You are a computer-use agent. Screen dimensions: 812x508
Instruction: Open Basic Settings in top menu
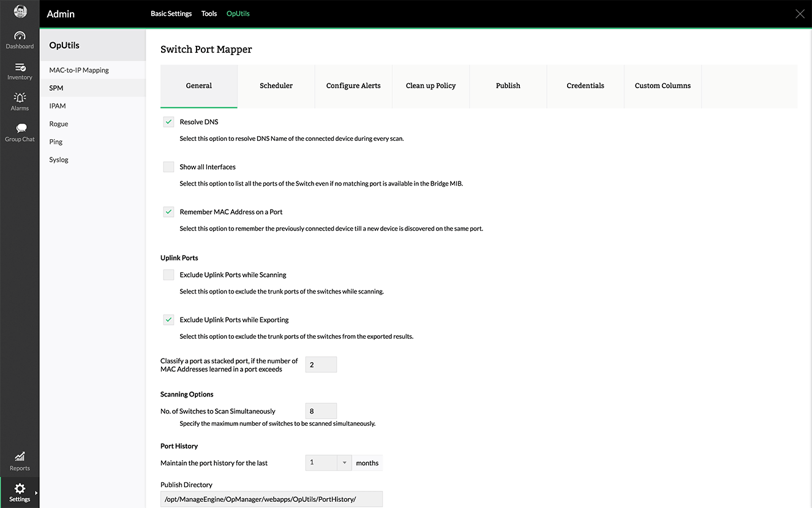[171, 13]
